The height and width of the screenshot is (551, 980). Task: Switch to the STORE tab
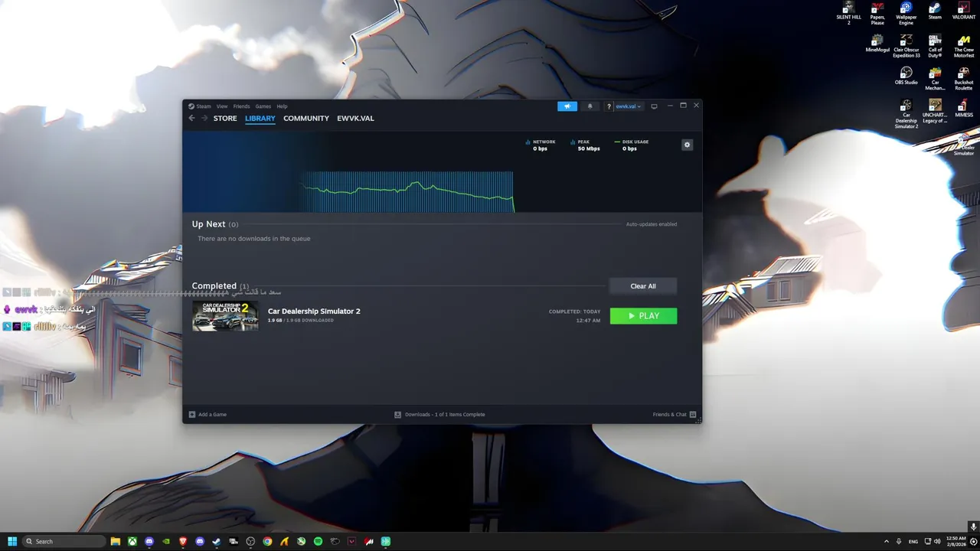point(225,119)
